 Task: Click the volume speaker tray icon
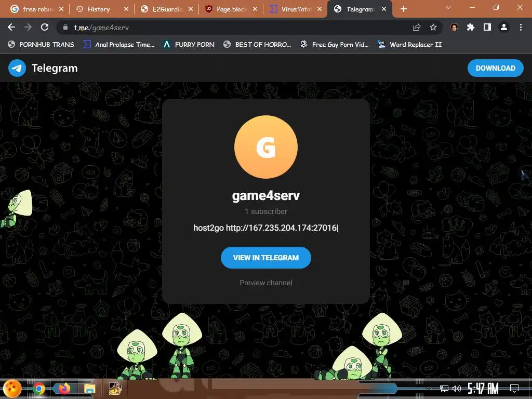(x=457, y=389)
